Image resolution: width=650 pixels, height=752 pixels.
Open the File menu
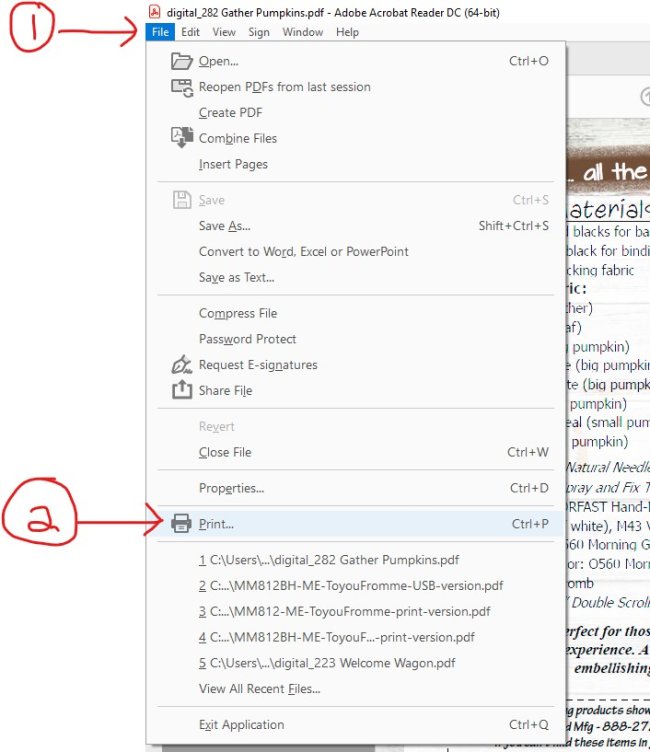click(x=160, y=32)
